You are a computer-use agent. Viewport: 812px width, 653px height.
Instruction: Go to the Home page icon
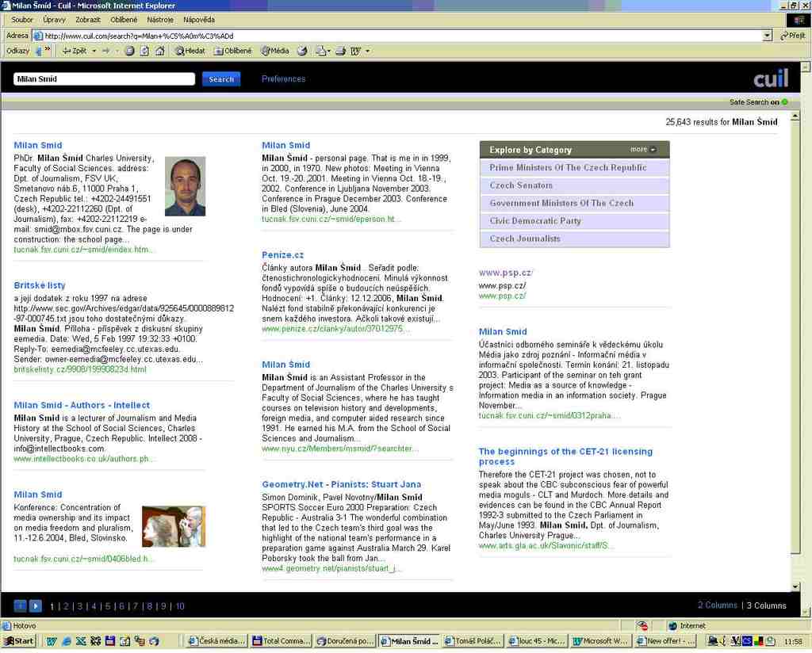(160, 51)
